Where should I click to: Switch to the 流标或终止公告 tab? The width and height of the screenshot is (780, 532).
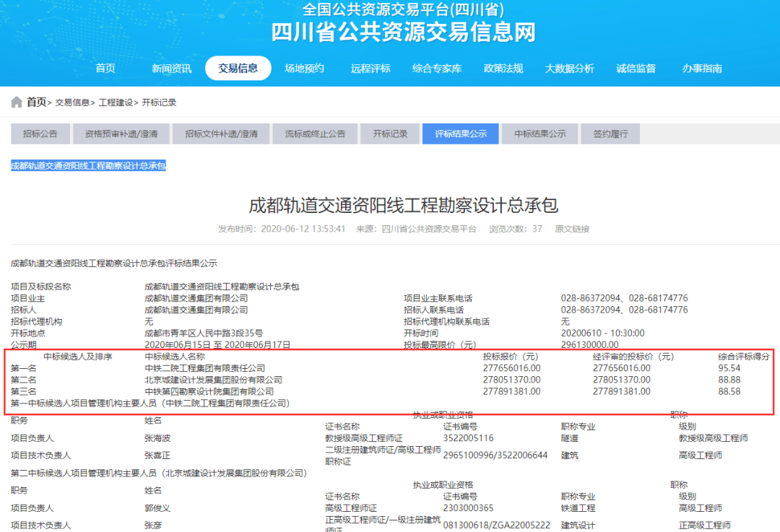pyautogui.click(x=315, y=134)
